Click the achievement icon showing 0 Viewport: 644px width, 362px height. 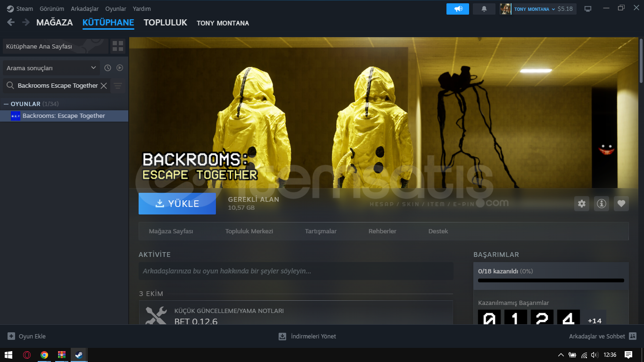tap(489, 317)
